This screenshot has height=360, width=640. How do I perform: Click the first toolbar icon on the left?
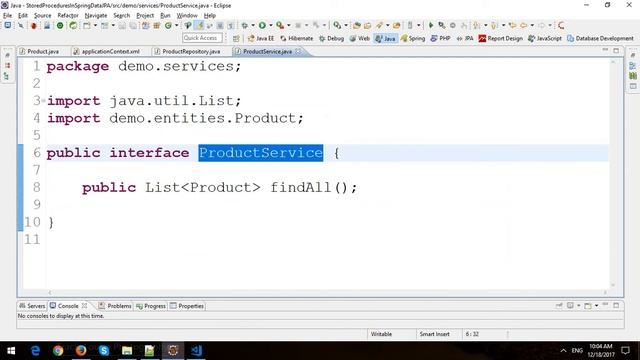8,25
